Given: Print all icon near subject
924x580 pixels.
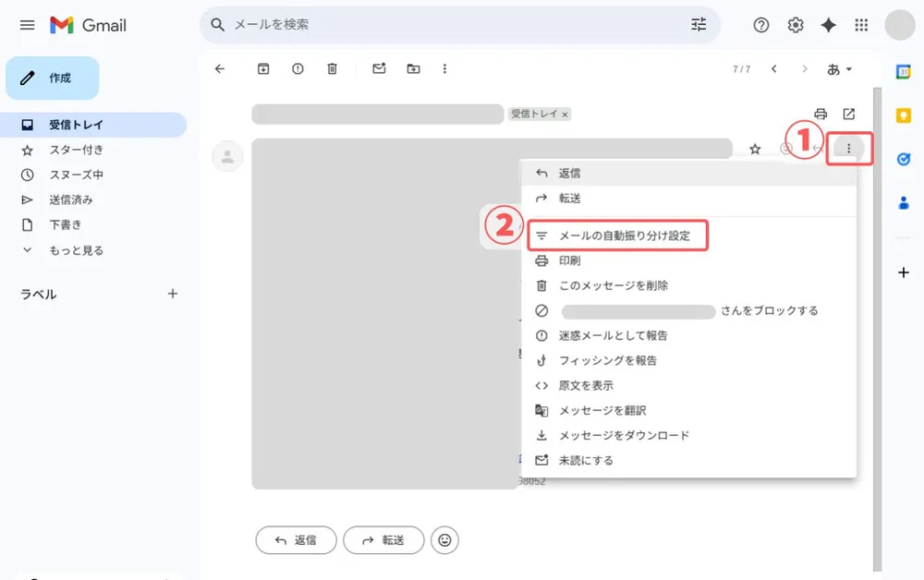Looking at the screenshot, I should pyautogui.click(x=821, y=114).
